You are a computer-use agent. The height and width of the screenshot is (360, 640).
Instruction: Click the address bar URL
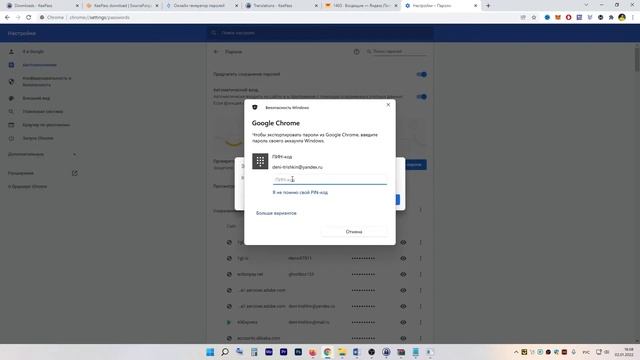(99, 18)
